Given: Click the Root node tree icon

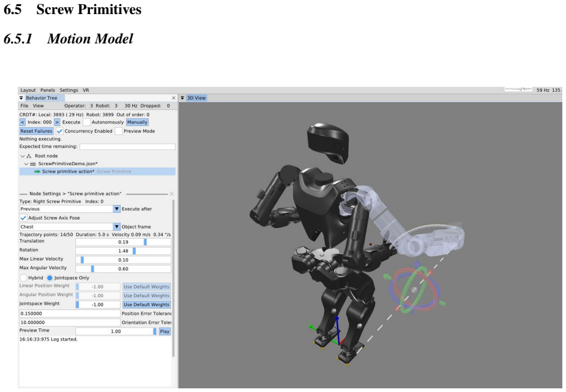Looking at the screenshot, I should [x=29, y=156].
